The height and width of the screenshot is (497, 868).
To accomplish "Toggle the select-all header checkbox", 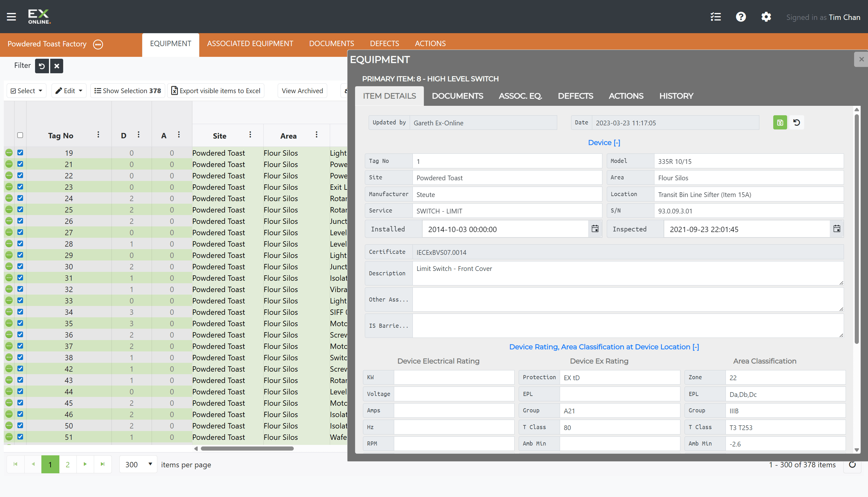I will (20, 135).
